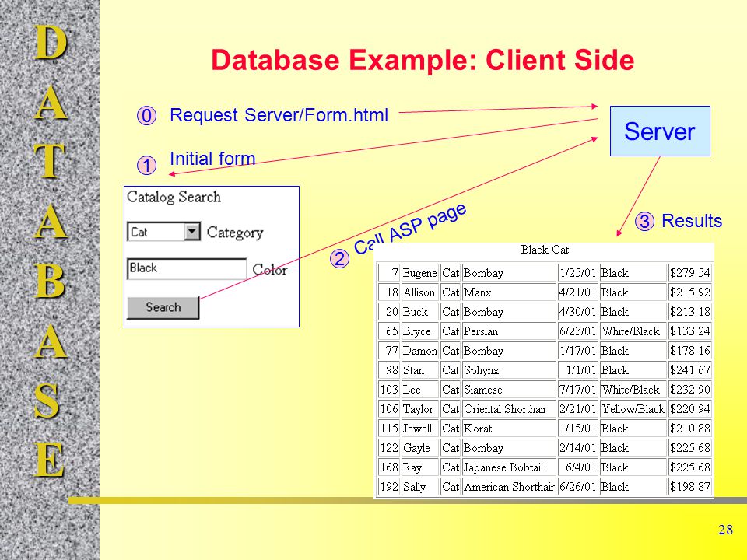
Task: Select the Allison name cell
Action: coord(419,292)
